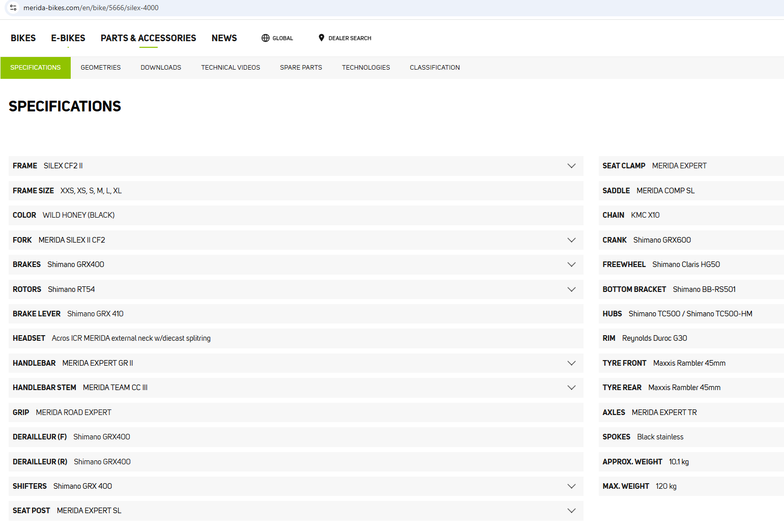Click seat post value 'MERIDA EXPERT SL'

pyautogui.click(x=89, y=511)
